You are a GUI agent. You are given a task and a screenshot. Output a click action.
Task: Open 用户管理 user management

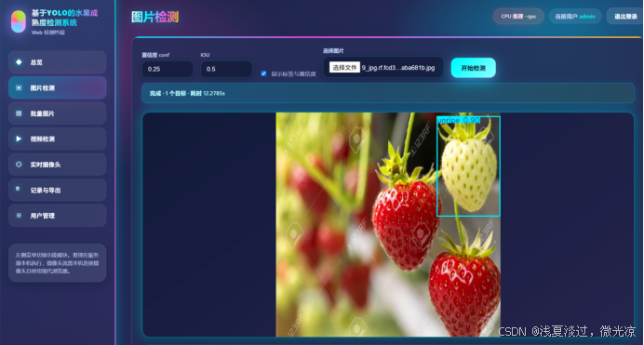[58, 216]
